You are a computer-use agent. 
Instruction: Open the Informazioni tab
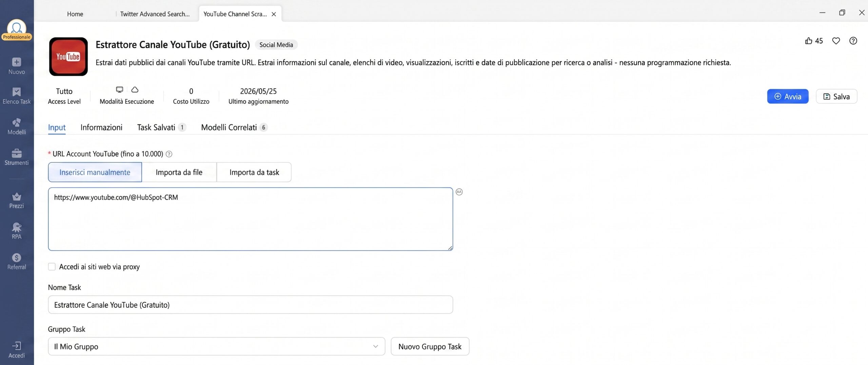point(101,128)
